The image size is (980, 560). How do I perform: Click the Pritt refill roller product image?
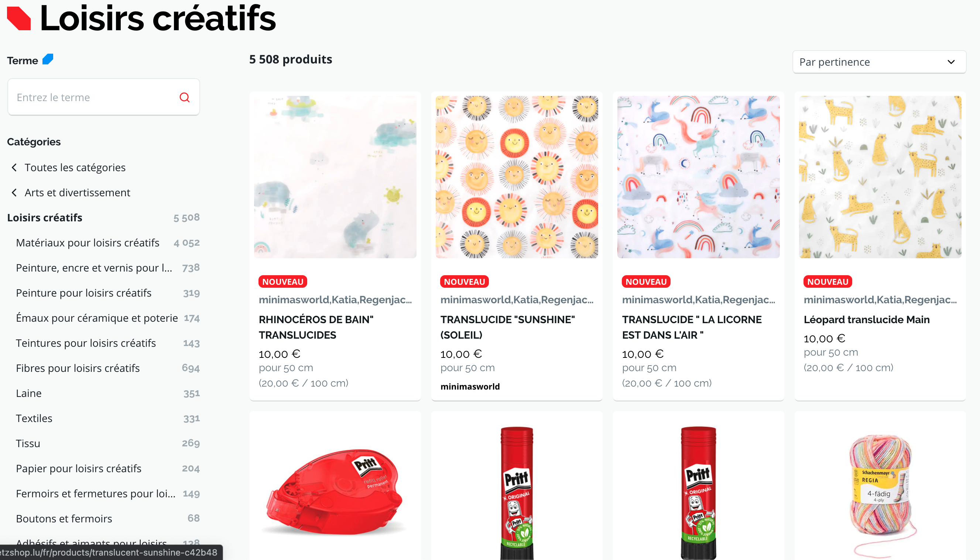tap(335, 490)
